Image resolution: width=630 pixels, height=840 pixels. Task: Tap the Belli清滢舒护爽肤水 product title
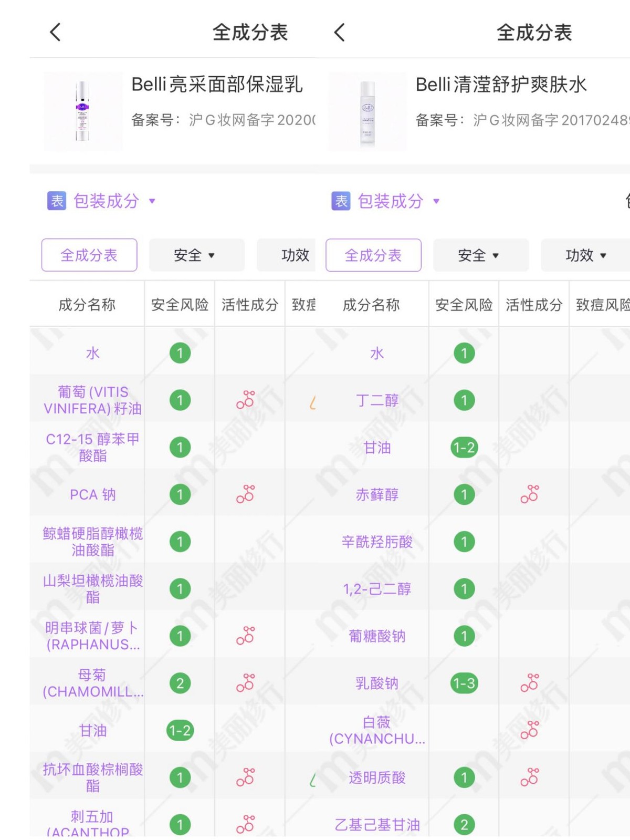click(501, 84)
